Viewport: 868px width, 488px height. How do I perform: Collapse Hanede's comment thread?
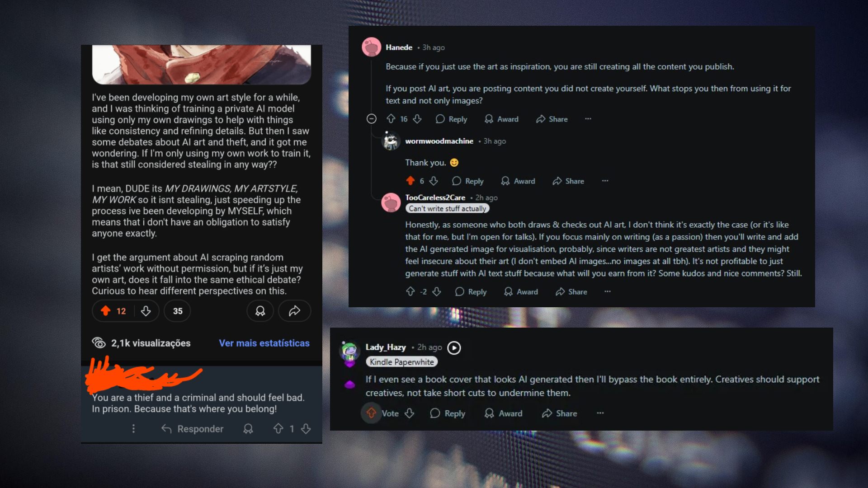(x=371, y=119)
